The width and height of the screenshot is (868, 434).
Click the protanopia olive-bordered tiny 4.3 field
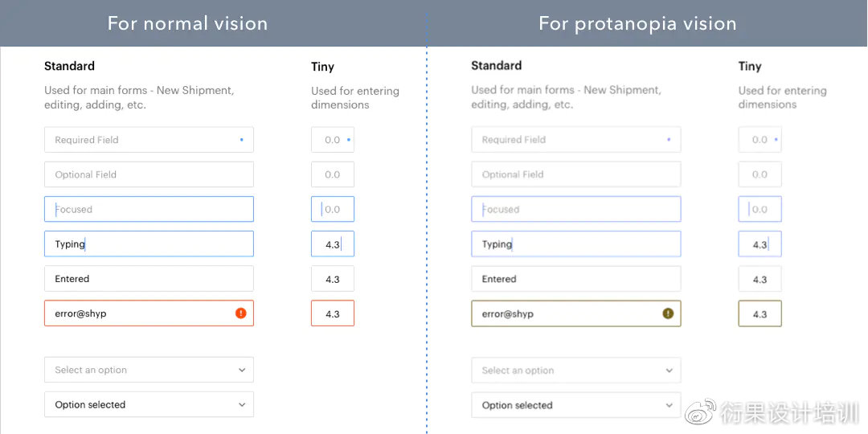759,313
